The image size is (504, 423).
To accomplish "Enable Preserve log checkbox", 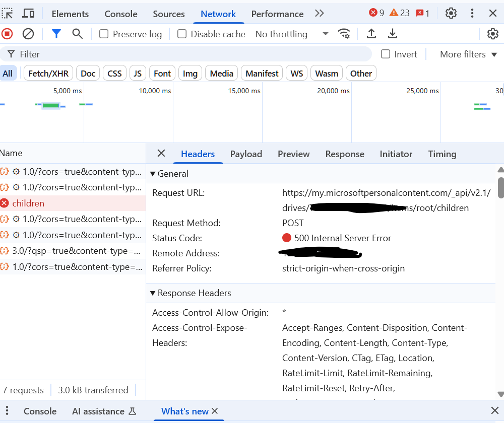I will [x=103, y=34].
